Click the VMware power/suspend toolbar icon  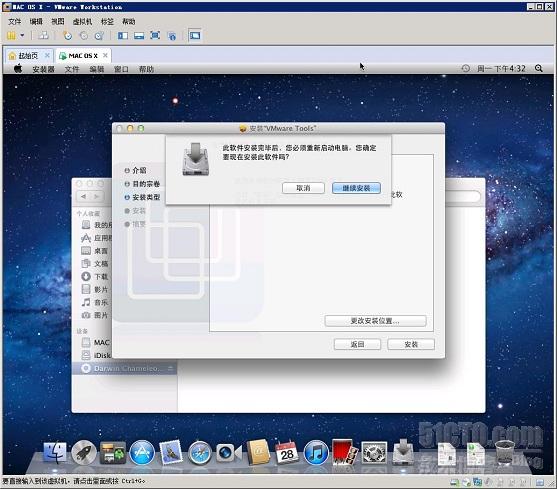pyautogui.click(x=11, y=36)
